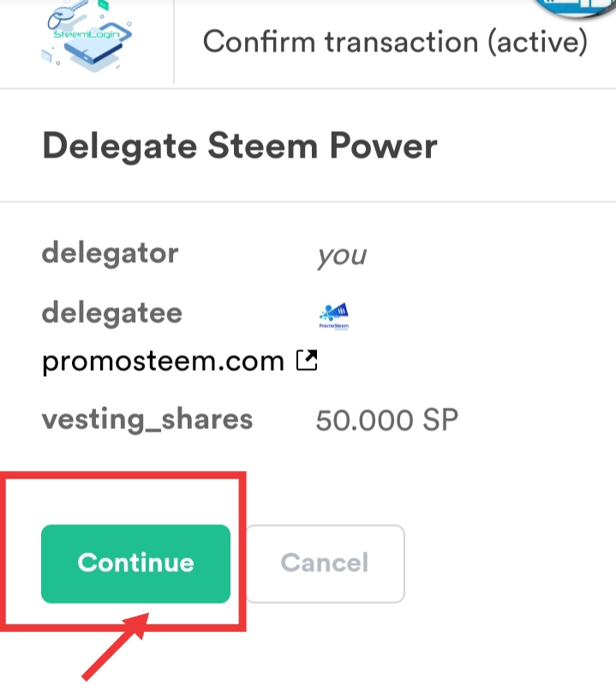Open the promosteem.com delegatee link
The height and width of the screenshot is (698, 616).
tap(163, 361)
